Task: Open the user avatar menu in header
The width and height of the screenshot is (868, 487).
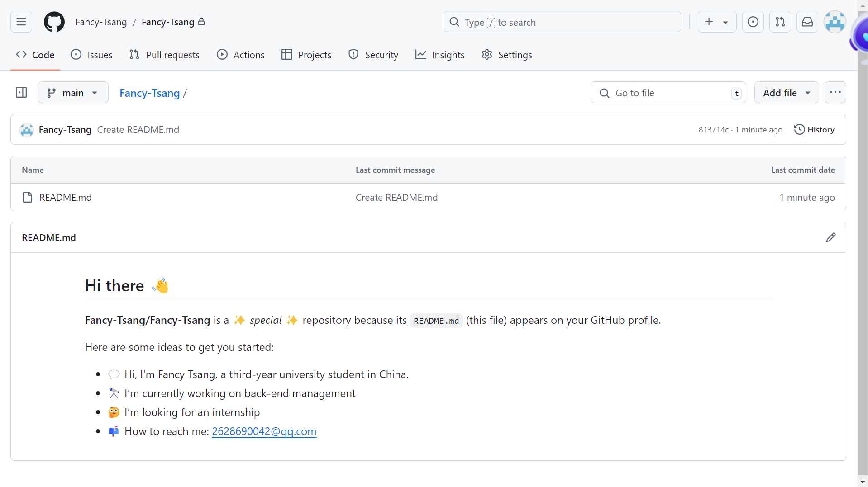Action: click(835, 22)
